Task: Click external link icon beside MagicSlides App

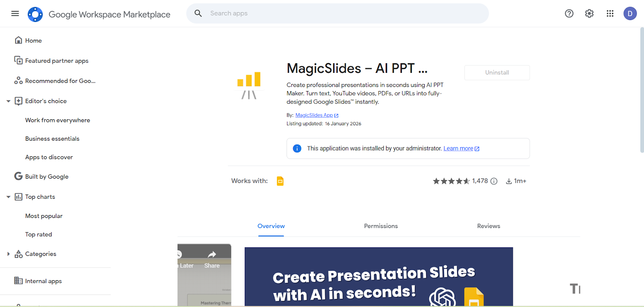Action: (336, 116)
